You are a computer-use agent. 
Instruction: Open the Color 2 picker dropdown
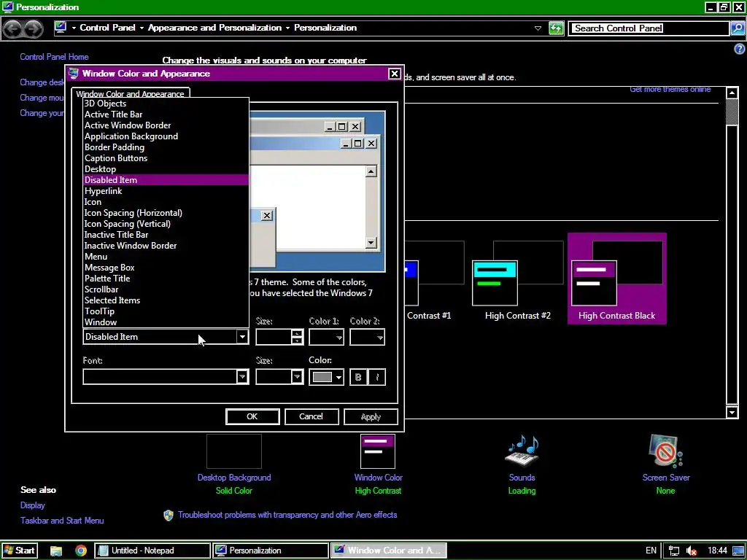pos(368,337)
